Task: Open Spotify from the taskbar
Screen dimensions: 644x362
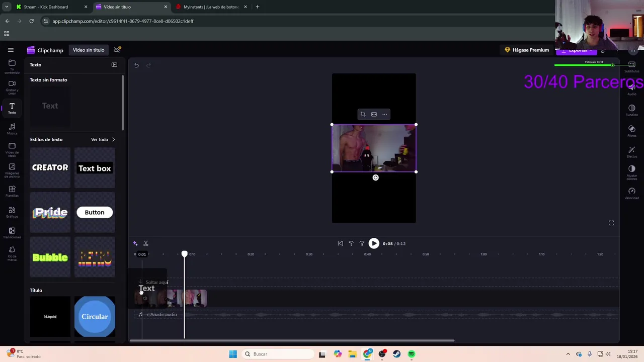Action: [412, 354]
